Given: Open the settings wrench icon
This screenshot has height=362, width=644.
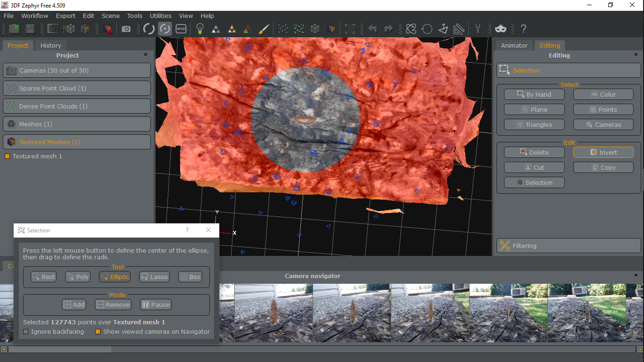Looking at the screenshot, I should tap(478, 29).
